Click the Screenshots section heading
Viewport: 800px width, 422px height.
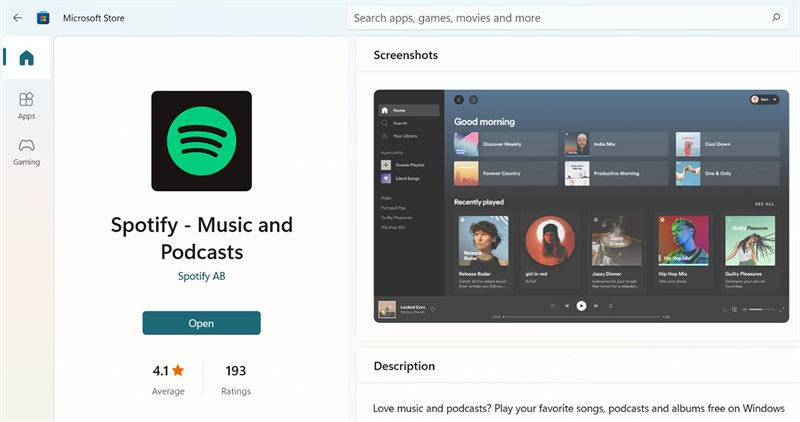[406, 55]
